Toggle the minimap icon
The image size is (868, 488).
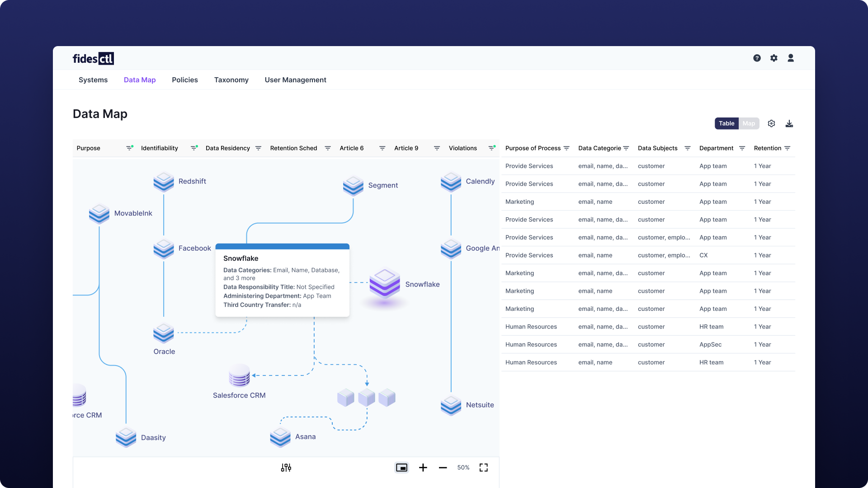(401, 468)
